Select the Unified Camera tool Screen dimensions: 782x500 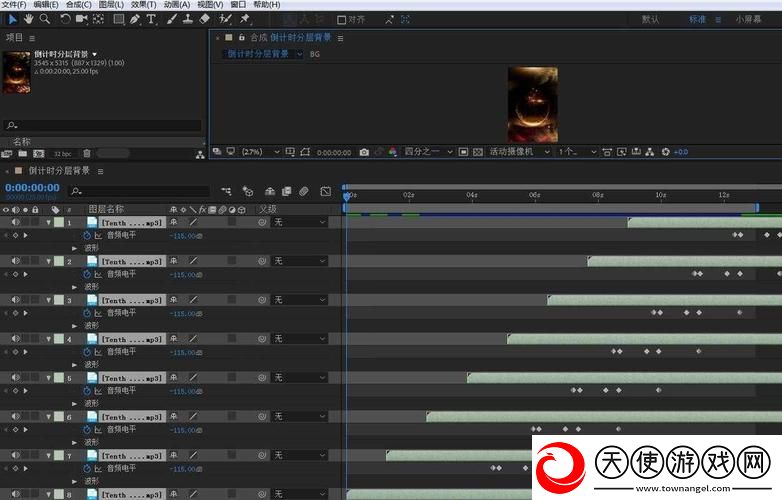click(x=81, y=19)
